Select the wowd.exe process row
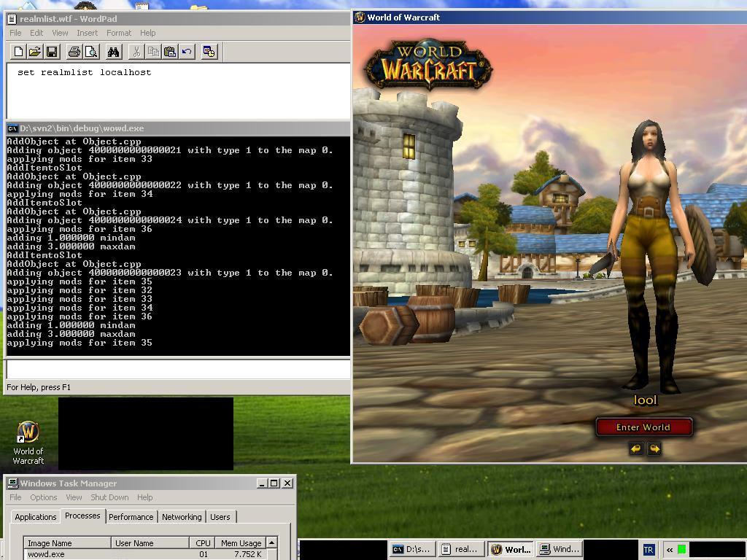The height and width of the screenshot is (560, 747). point(145,554)
